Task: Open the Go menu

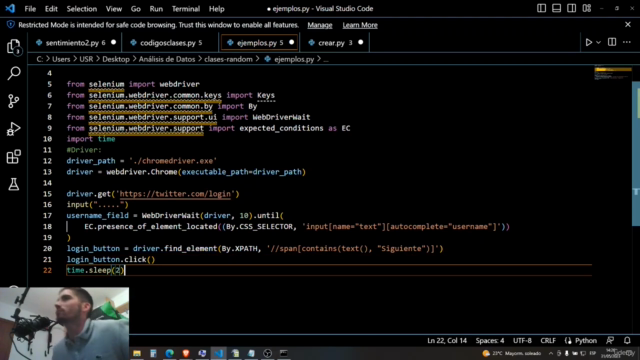Action: coord(136,9)
